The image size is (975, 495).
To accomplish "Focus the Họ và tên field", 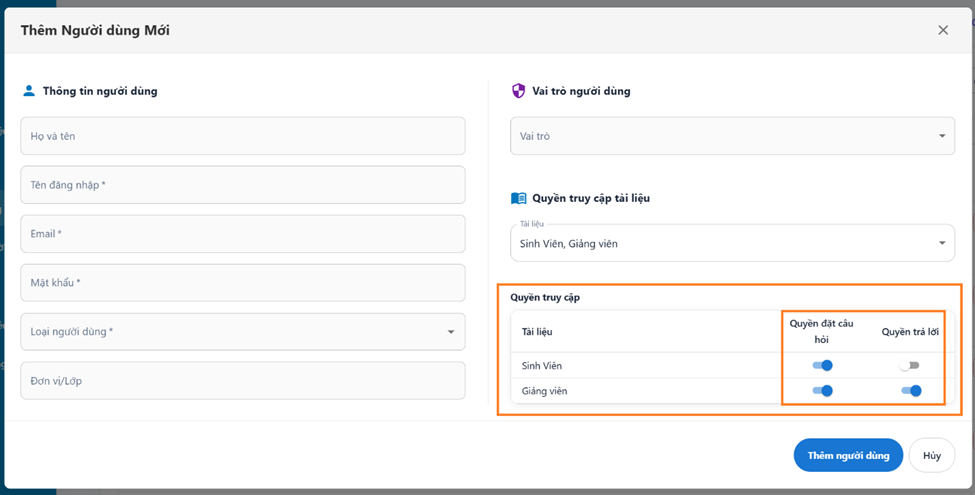I will 242,136.
